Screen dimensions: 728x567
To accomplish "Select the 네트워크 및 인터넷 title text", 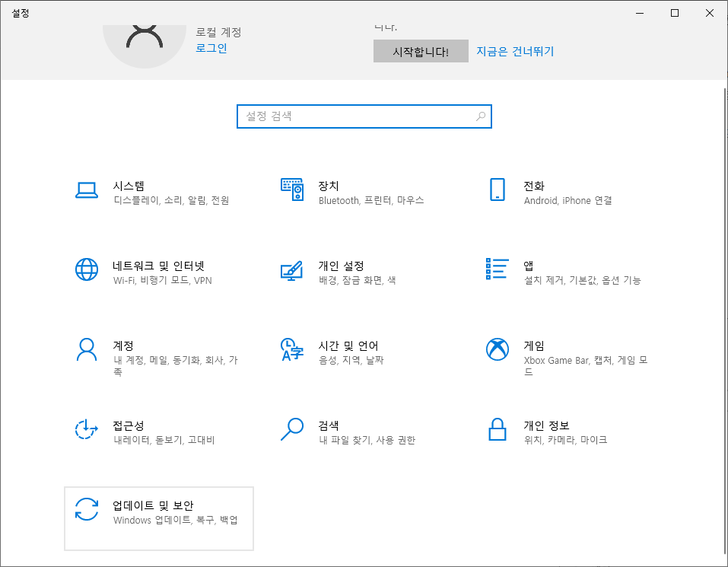I will pos(158,266).
